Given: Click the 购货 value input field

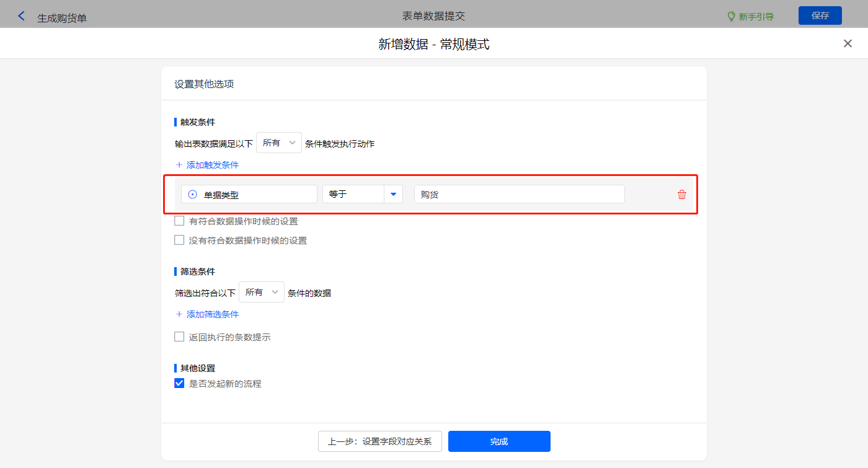Looking at the screenshot, I should pos(519,195).
